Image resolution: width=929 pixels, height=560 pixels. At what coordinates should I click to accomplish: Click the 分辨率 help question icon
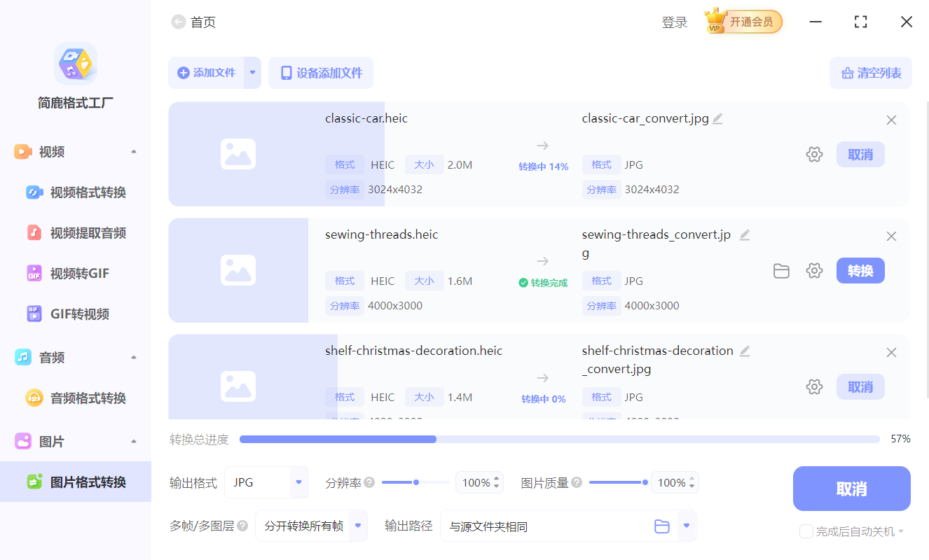[369, 482]
